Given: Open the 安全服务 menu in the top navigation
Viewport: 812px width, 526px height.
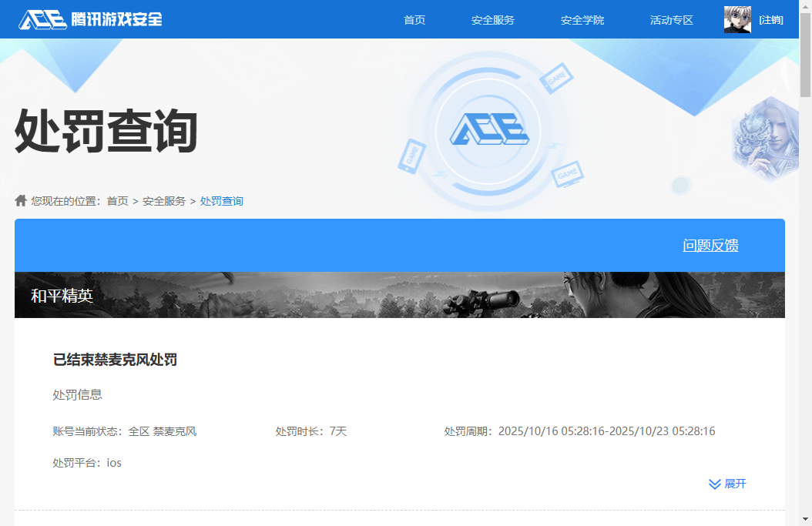Looking at the screenshot, I should tap(492, 20).
